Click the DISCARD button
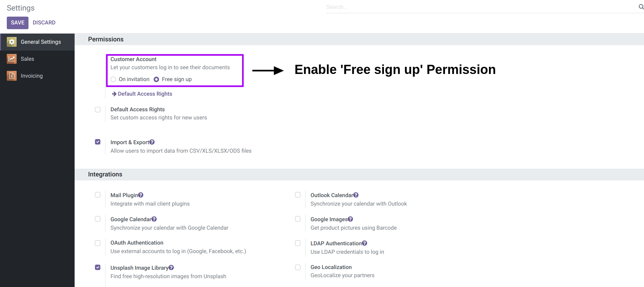 [x=44, y=23]
